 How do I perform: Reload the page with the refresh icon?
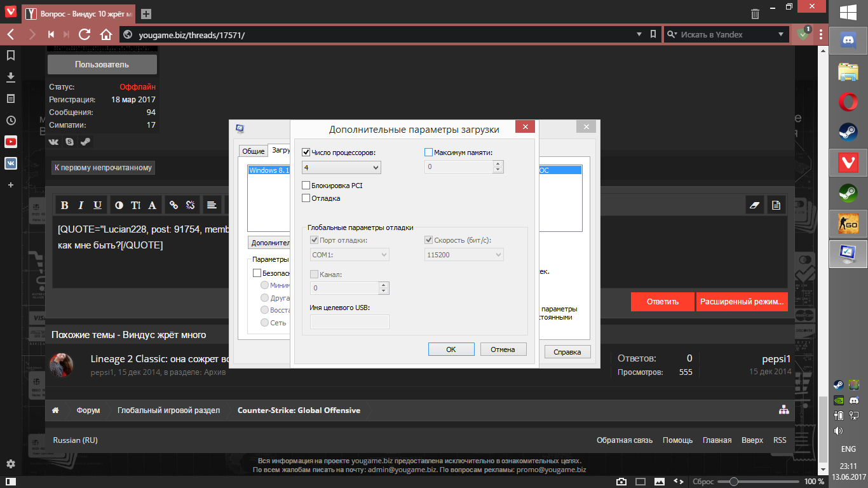click(85, 34)
